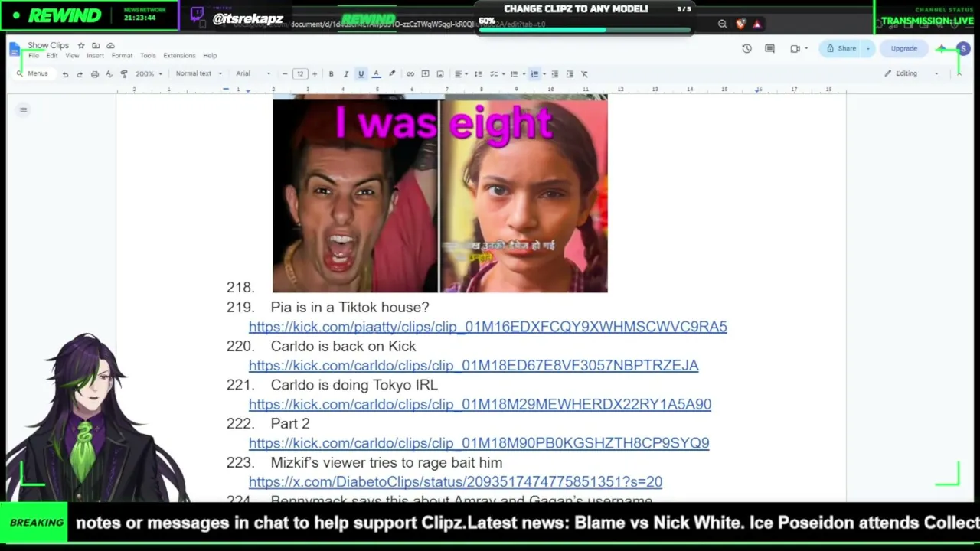
Task: Open the Brave Rewards triangle icon
Action: 757,24
